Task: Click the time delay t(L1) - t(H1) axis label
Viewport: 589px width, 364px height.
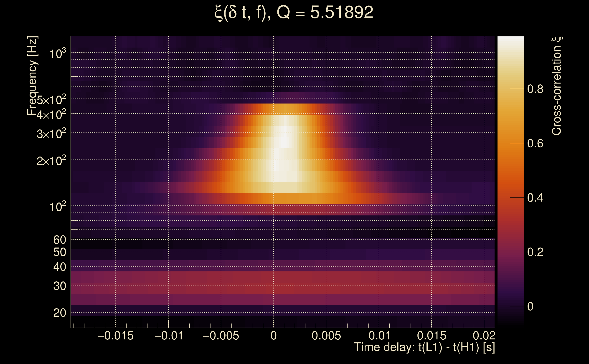Action: pyautogui.click(x=424, y=347)
